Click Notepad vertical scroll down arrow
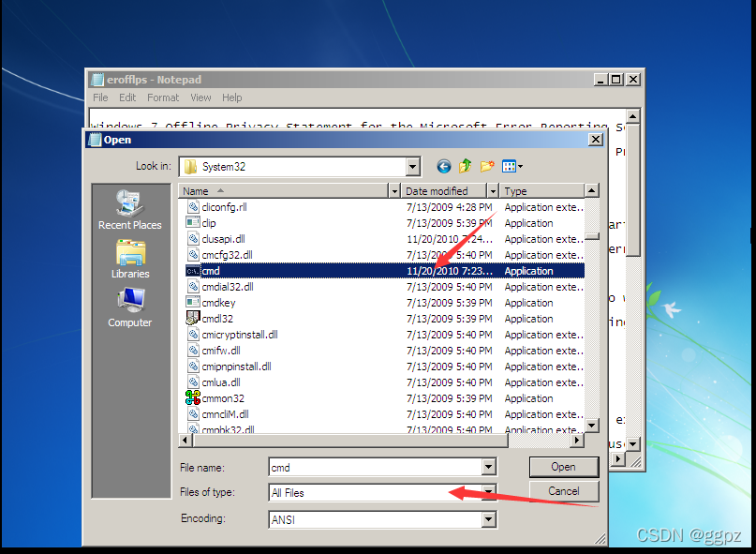 tap(632, 443)
